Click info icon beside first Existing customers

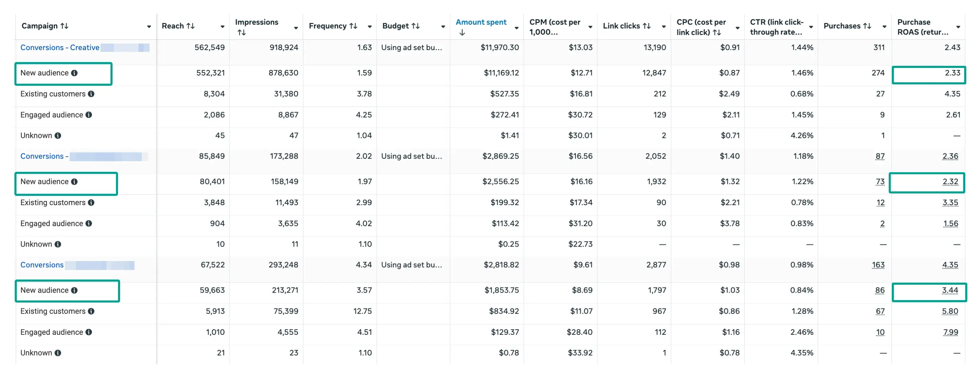[x=91, y=94]
